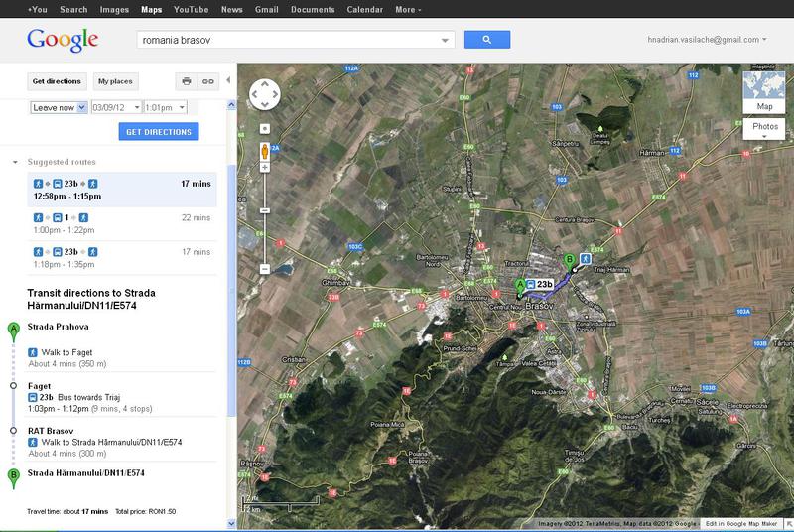Open the date 03/09/12 dropdown

(x=116, y=107)
